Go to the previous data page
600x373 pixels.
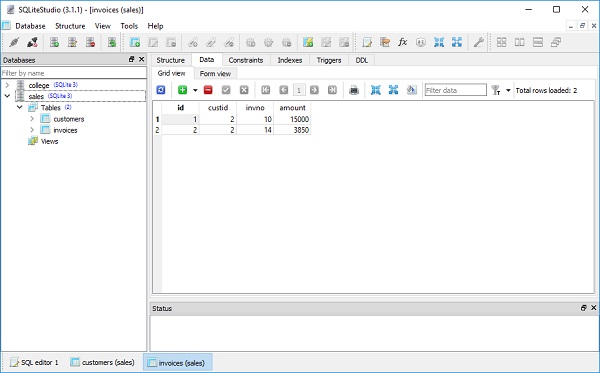coord(284,90)
